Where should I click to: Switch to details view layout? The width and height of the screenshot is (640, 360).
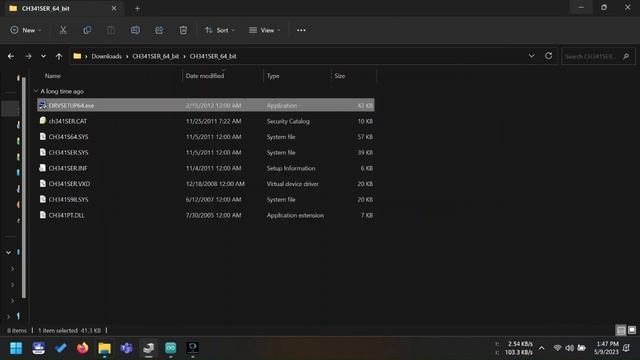coord(621,330)
